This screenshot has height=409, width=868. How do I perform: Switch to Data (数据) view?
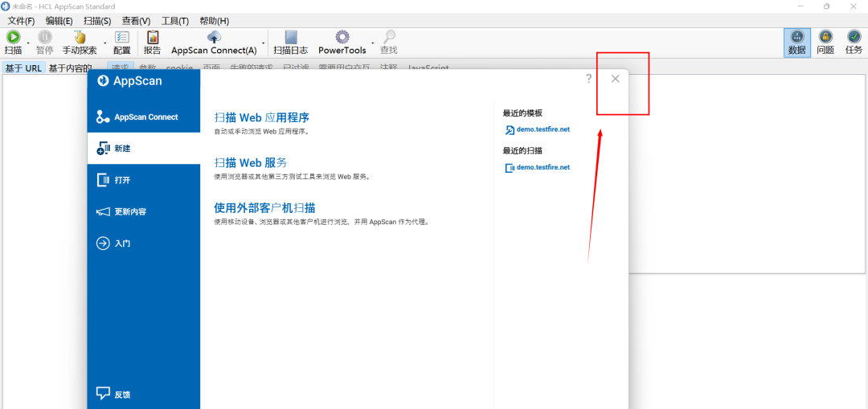point(797,43)
